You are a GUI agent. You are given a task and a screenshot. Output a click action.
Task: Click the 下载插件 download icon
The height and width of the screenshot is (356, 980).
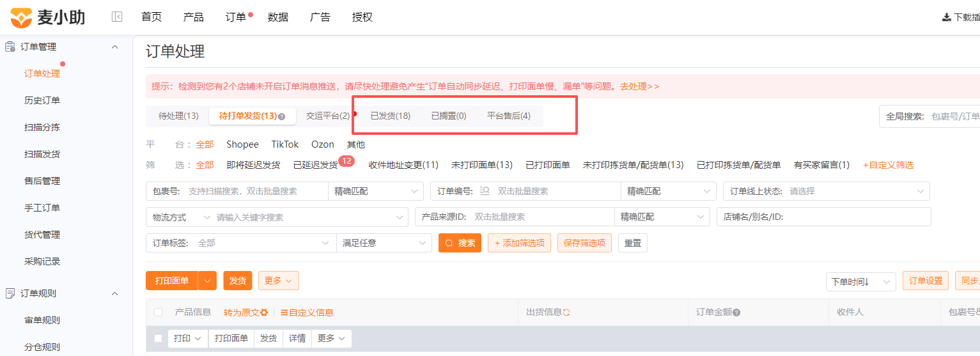coord(946,17)
